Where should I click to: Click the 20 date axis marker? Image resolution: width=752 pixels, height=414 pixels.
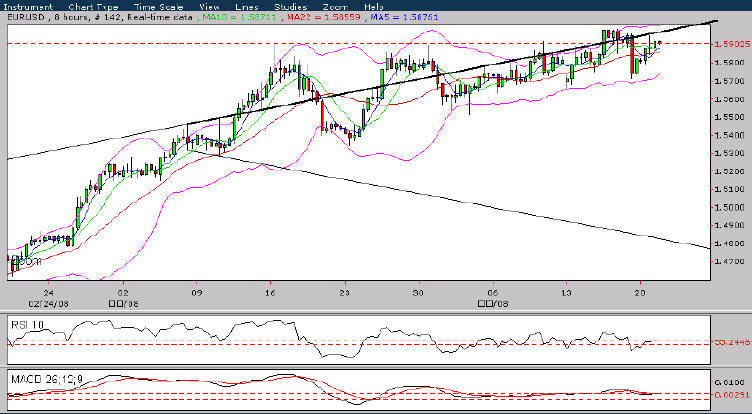639,292
